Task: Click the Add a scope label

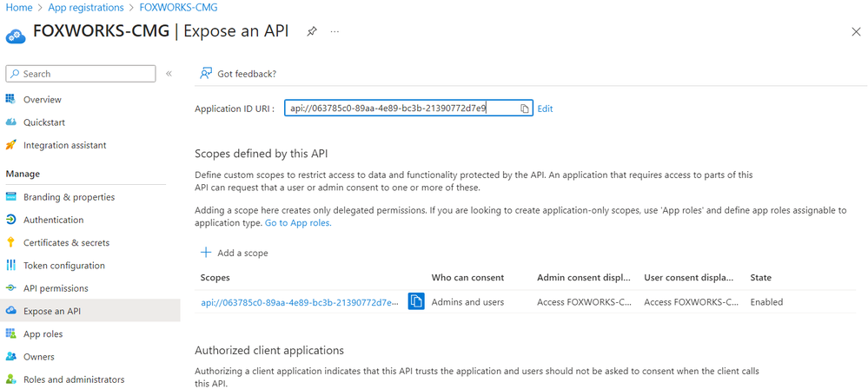Action: click(242, 253)
